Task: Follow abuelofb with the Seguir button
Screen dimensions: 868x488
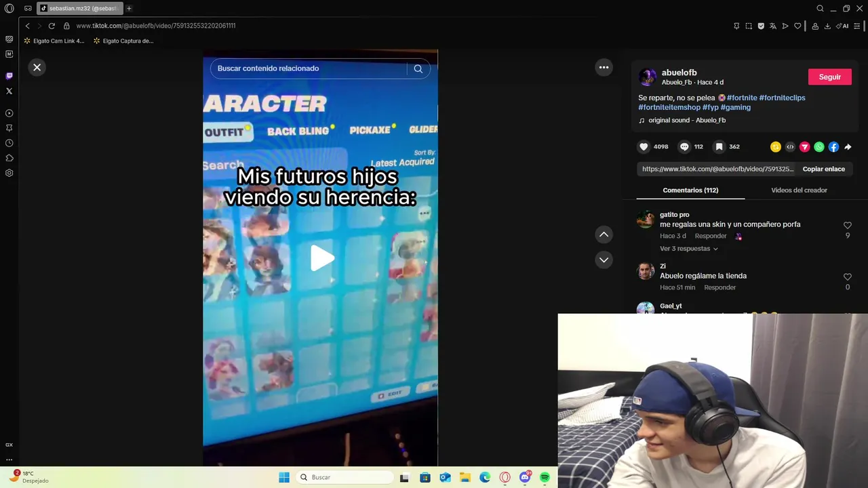Action: pos(829,77)
